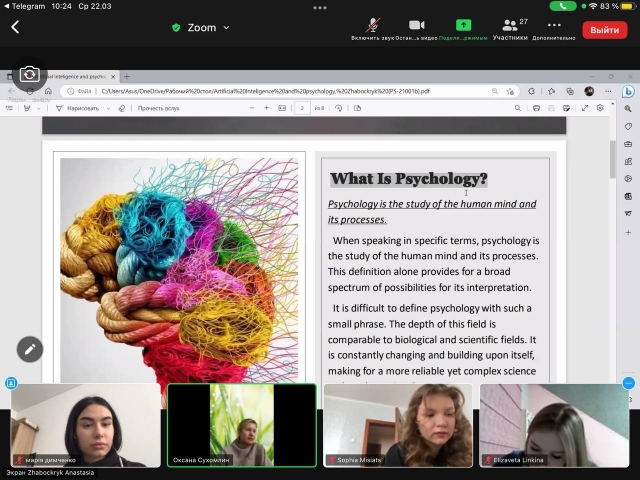Open the Bing Copilot sidebar icon
The width and height of the screenshot is (640, 480).
[628, 92]
